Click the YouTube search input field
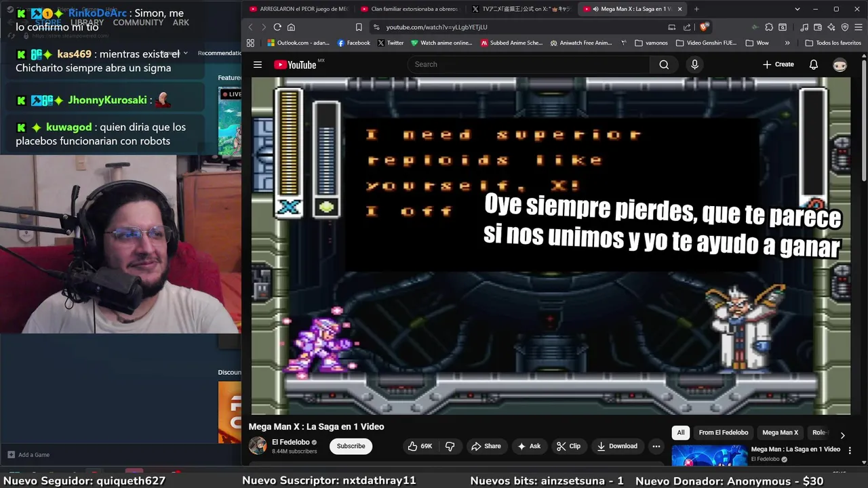 529,64
